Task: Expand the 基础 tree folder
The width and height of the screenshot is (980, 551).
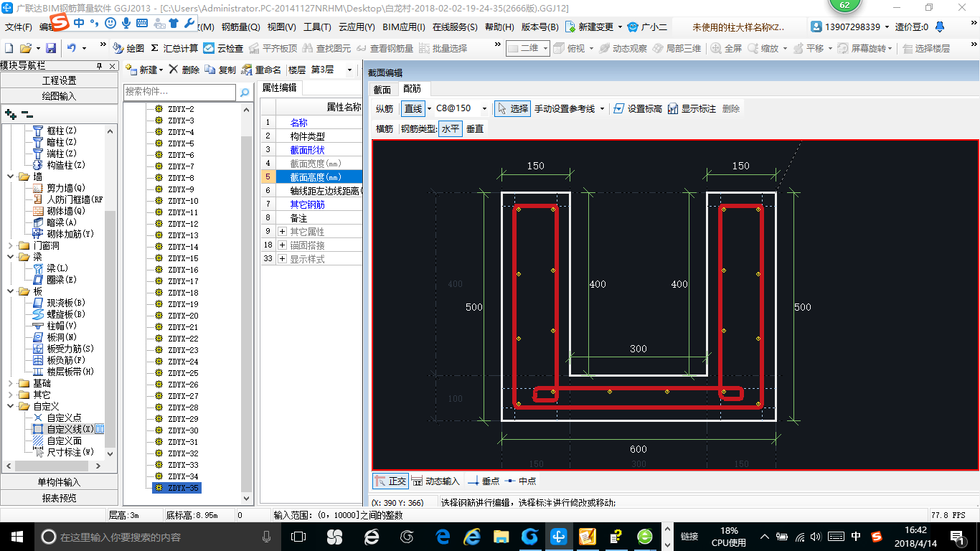Action: [10, 383]
